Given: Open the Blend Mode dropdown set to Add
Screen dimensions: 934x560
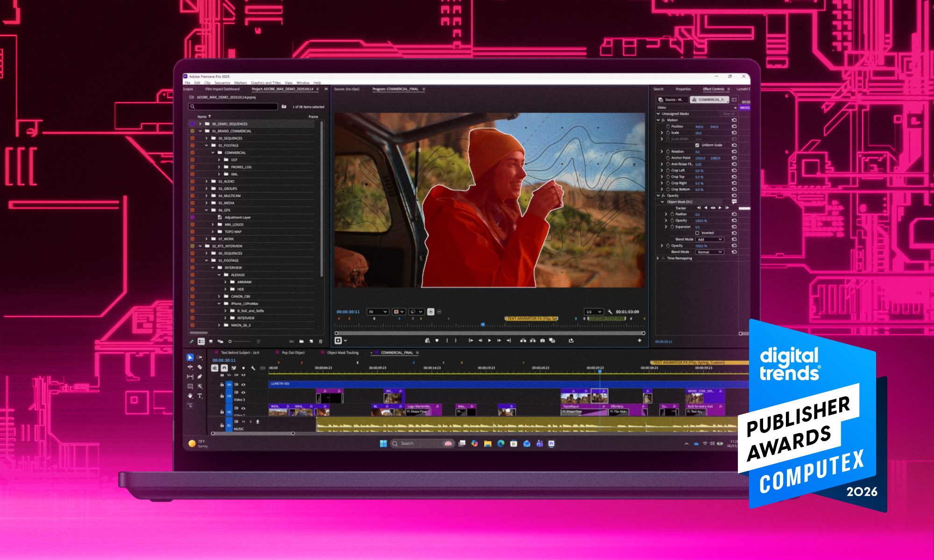Looking at the screenshot, I should [709, 239].
